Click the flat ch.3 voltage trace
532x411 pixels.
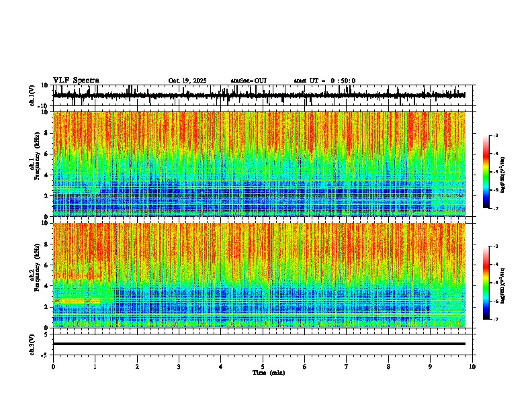(x=259, y=344)
